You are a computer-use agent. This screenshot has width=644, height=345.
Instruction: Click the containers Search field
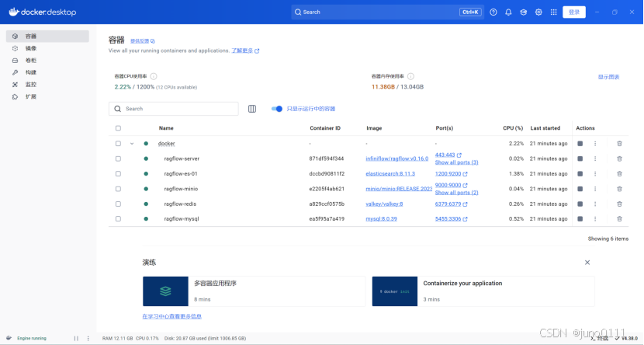coord(173,109)
